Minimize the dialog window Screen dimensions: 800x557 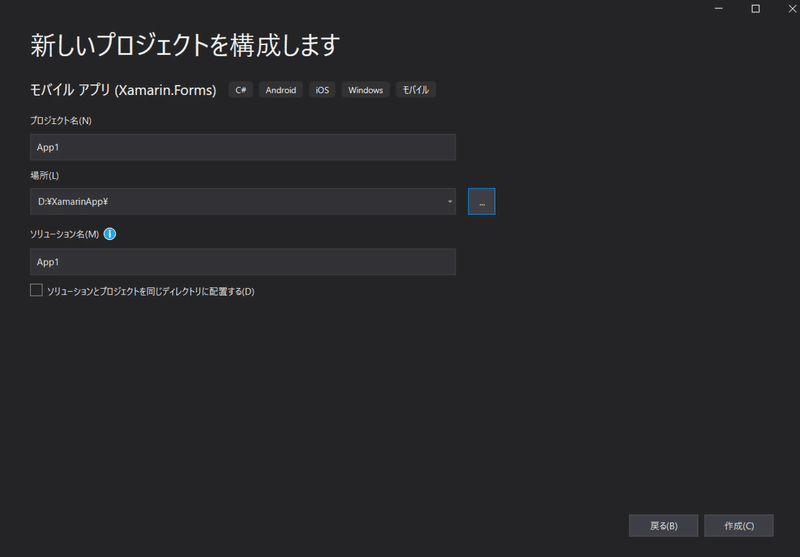click(x=718, y=9)
